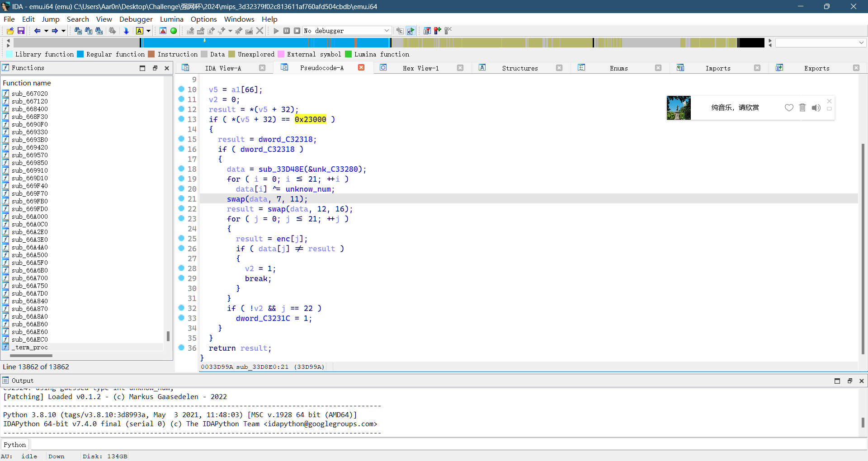868x461 pixels.
Task: Click the breakpoints list toolbar icon
Action: [x=427, y=31]
